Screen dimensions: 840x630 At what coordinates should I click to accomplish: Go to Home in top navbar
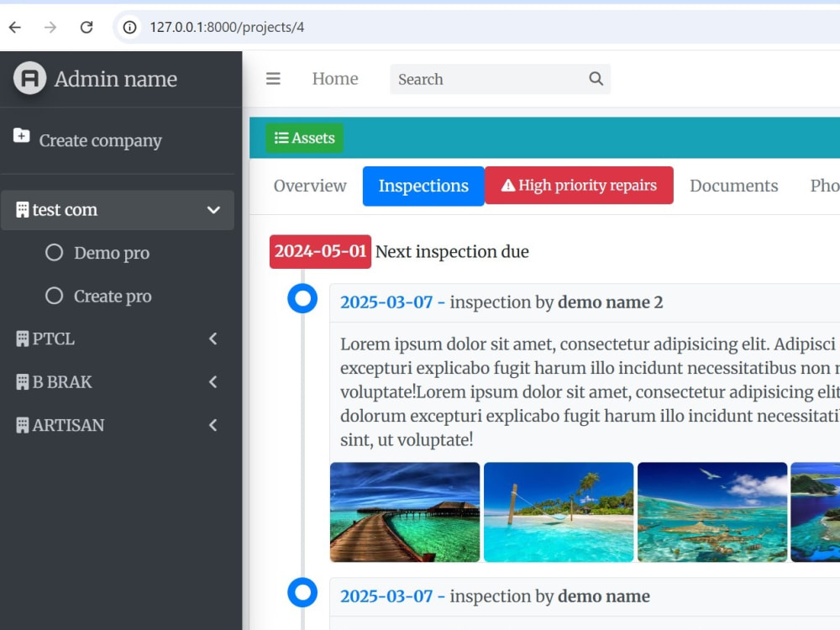(335, 79)
